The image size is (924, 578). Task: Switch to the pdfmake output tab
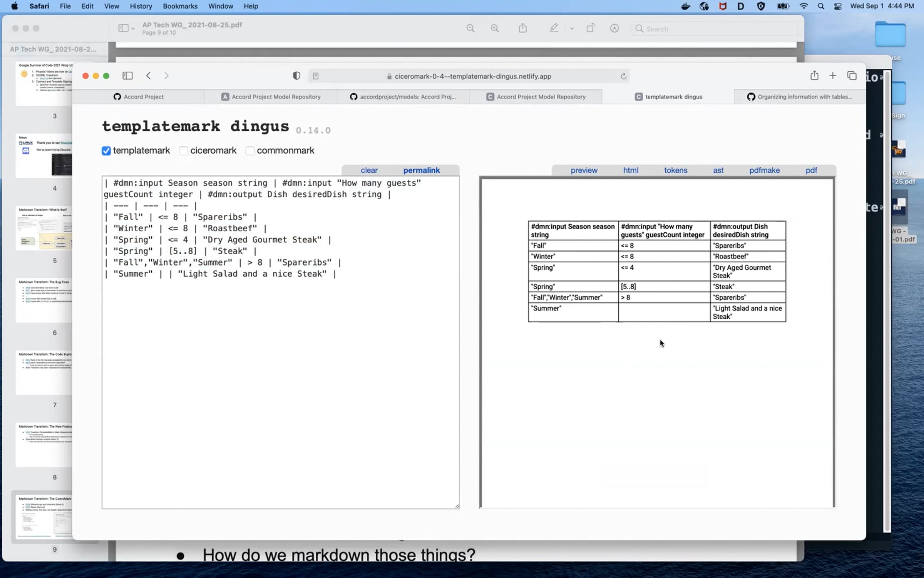[764, 170]
